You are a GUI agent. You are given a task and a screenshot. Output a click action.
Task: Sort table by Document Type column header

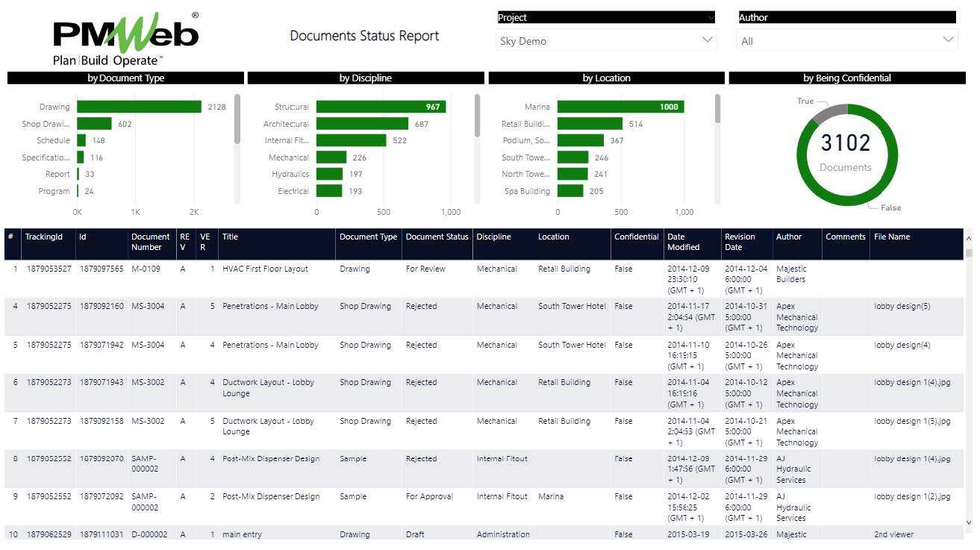pos(368,237)
